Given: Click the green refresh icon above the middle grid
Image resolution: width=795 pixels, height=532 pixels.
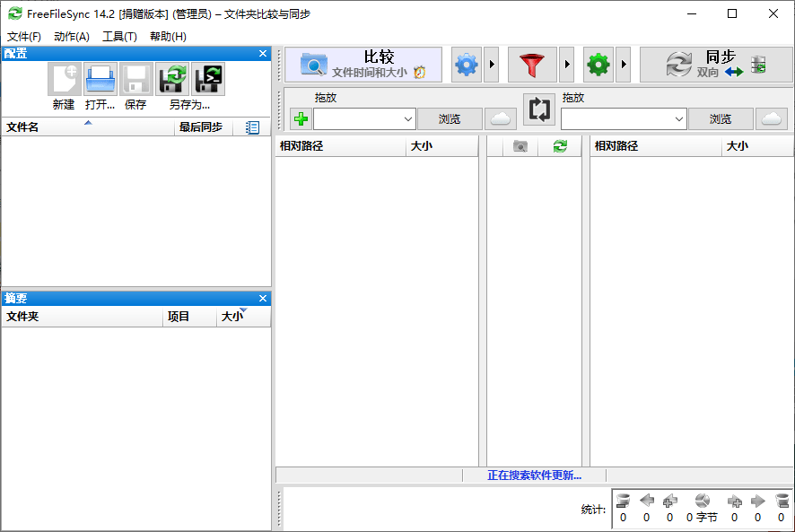Looking at the screenshot, I should click(560, 146).
